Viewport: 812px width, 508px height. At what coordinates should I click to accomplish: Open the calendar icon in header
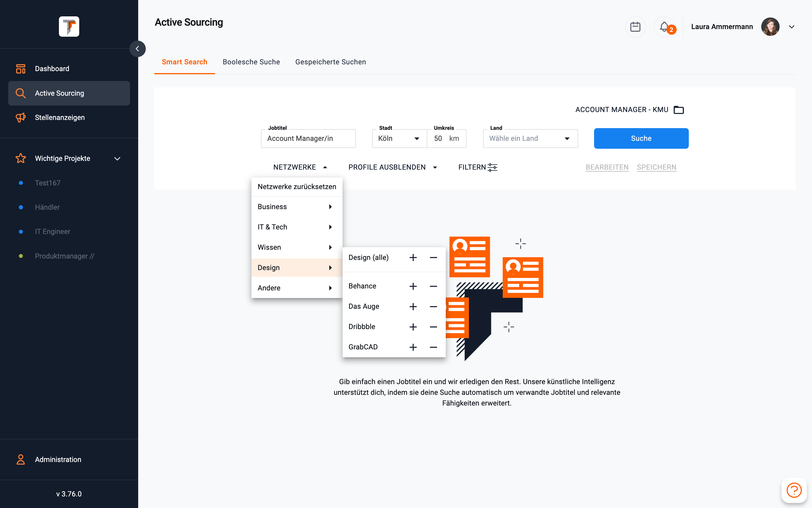point(635,27)
